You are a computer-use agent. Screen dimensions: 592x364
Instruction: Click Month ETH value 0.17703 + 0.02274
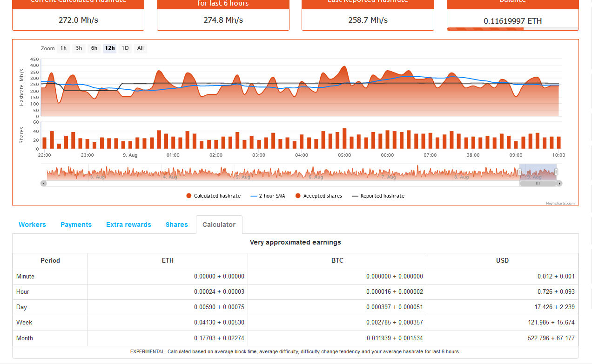click(219, 338)
